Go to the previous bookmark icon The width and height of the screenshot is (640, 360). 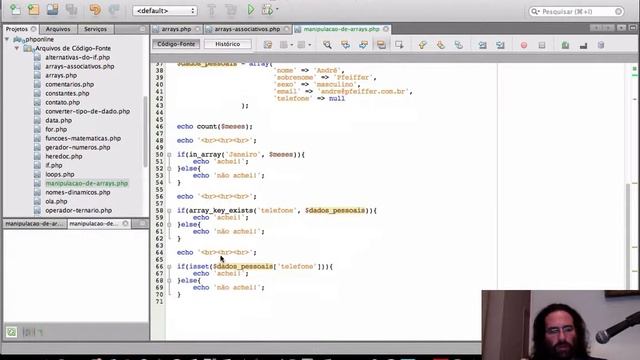point(422,44)
